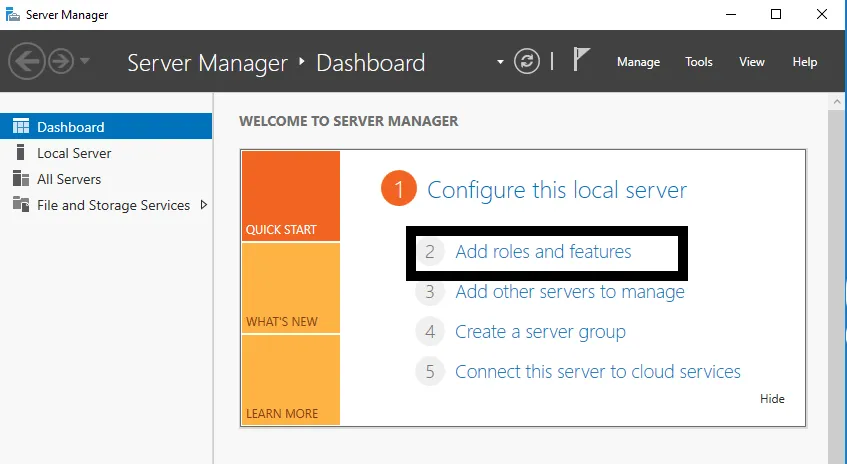Click Add other servers to manage
Image resolution: width=847 pixels, height=464 pixels.
570,292
